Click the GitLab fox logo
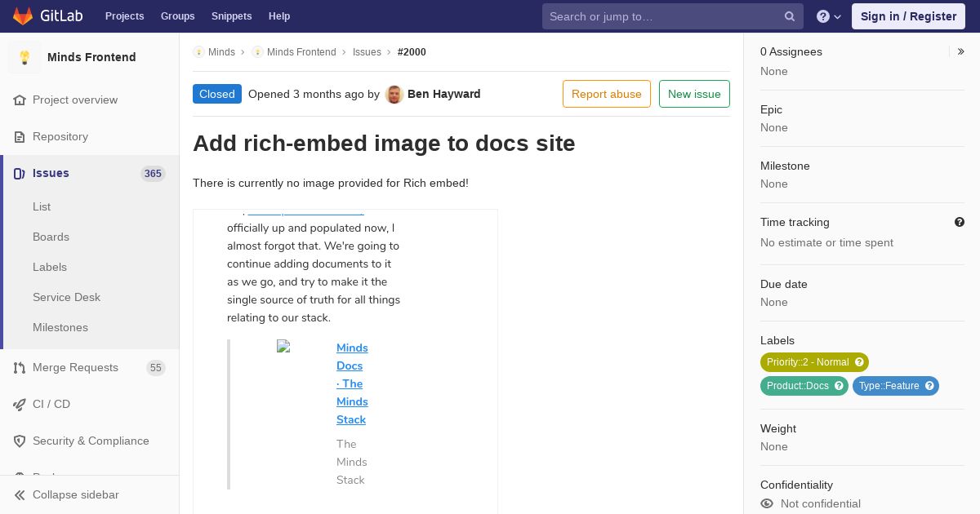Viewport: 980px width, 514px height. 23,16
